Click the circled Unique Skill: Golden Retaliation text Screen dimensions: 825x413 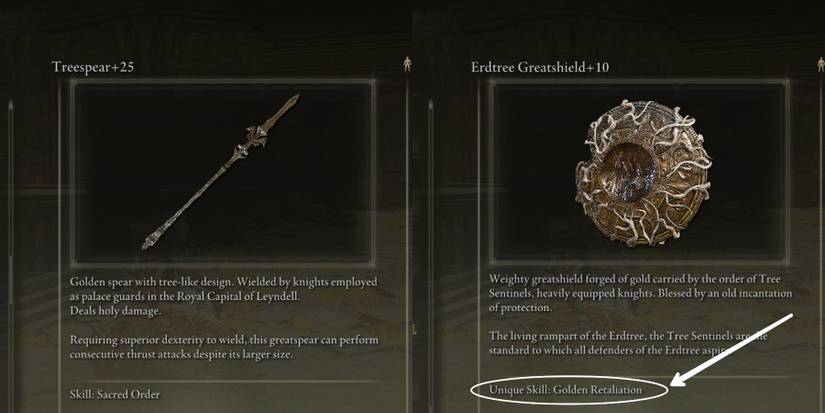566,390
